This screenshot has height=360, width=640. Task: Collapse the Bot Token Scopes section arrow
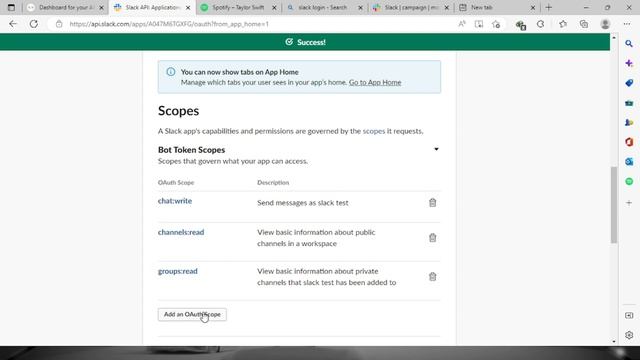pyautogui.click(x=436, y=149)
